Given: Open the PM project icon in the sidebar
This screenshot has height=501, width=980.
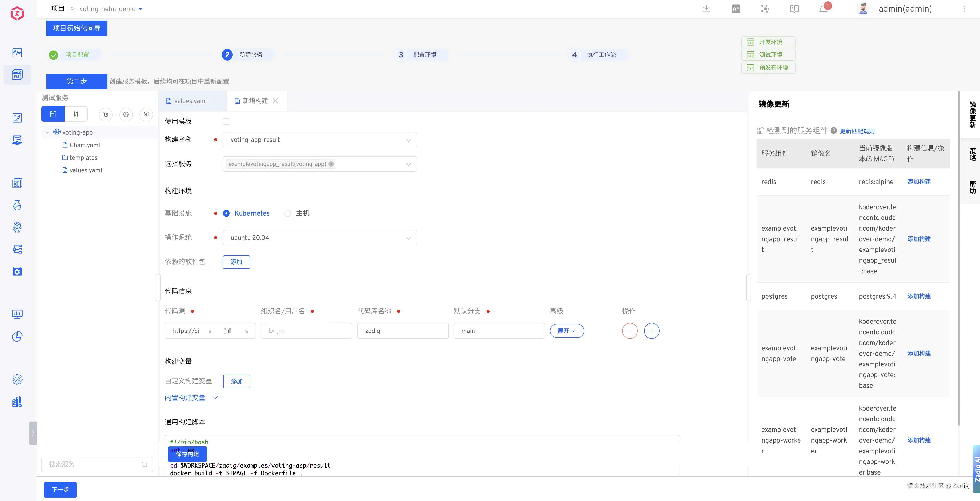Looking at the screenshot, I should 17,74.
